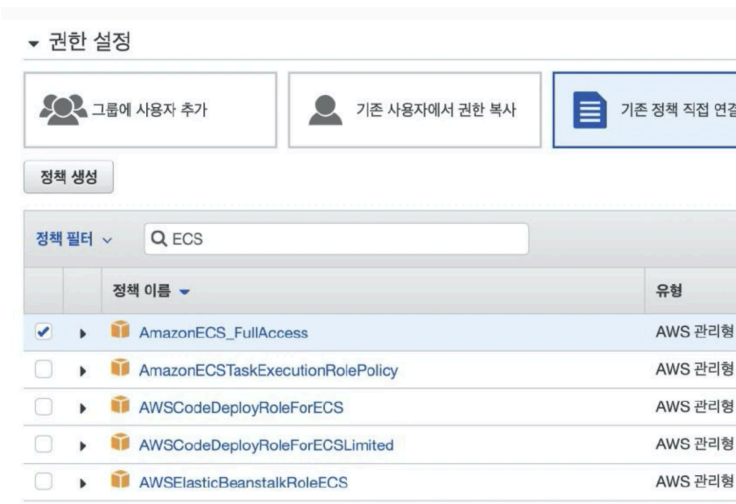Expand the AWSCodeDeployRoleForECSLimited row details
736x504 pixels.
(x=83, y=446)
